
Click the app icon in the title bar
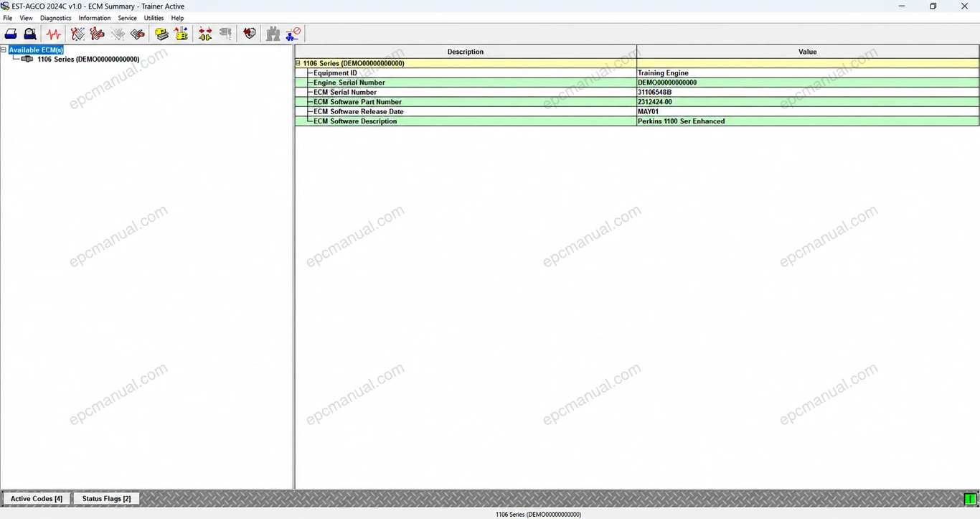[6, 6]
